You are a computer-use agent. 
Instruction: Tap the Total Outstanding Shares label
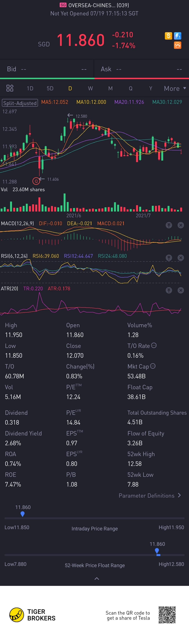coord(157,413)
